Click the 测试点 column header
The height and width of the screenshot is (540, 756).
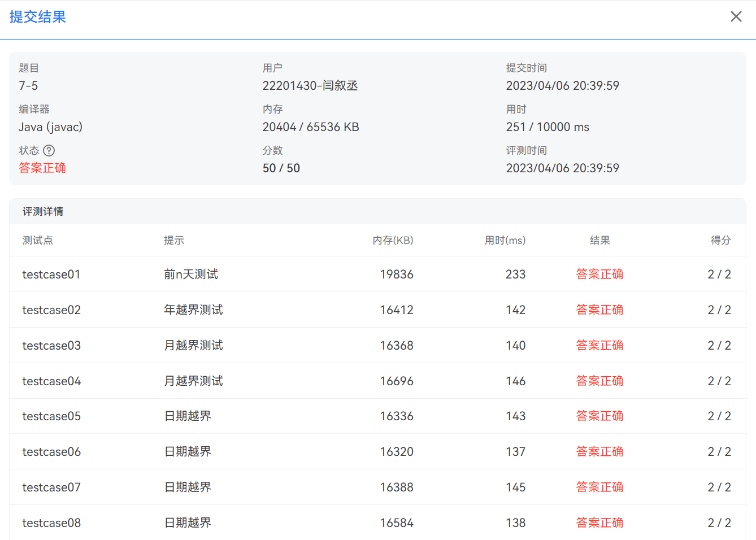tap(38, 240)
